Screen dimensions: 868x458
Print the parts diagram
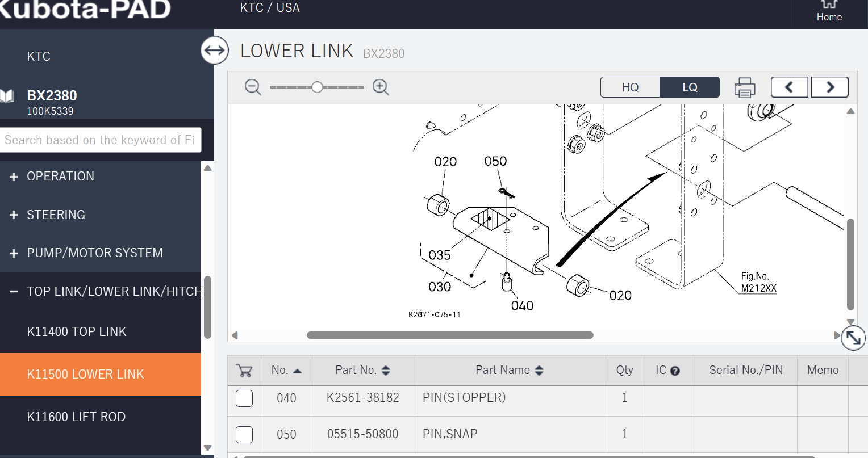tap(744, 87)
